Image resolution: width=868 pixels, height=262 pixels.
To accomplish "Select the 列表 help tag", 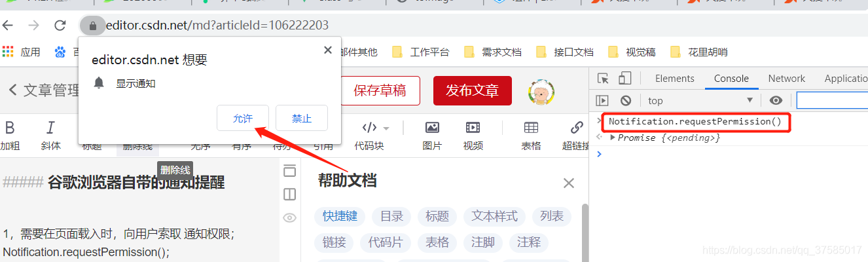I will point(551,216).
